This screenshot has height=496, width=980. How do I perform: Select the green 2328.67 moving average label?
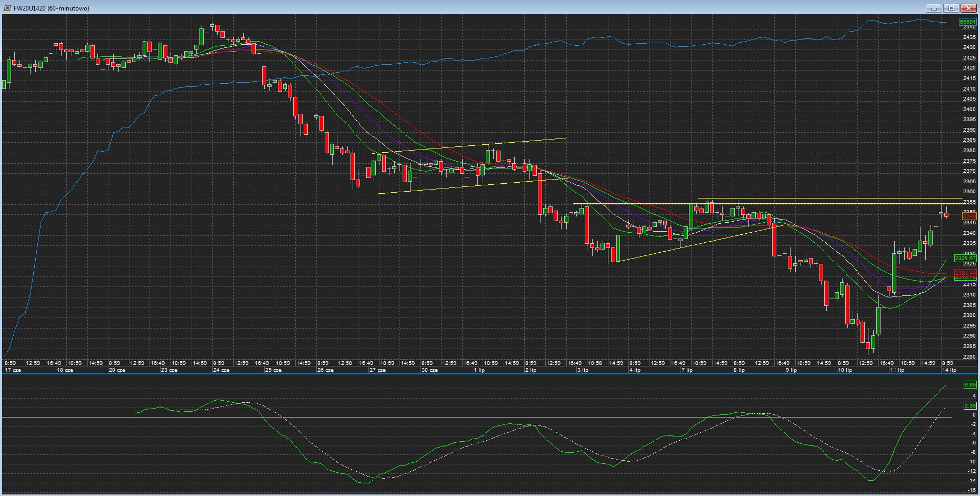click(966, 259)
